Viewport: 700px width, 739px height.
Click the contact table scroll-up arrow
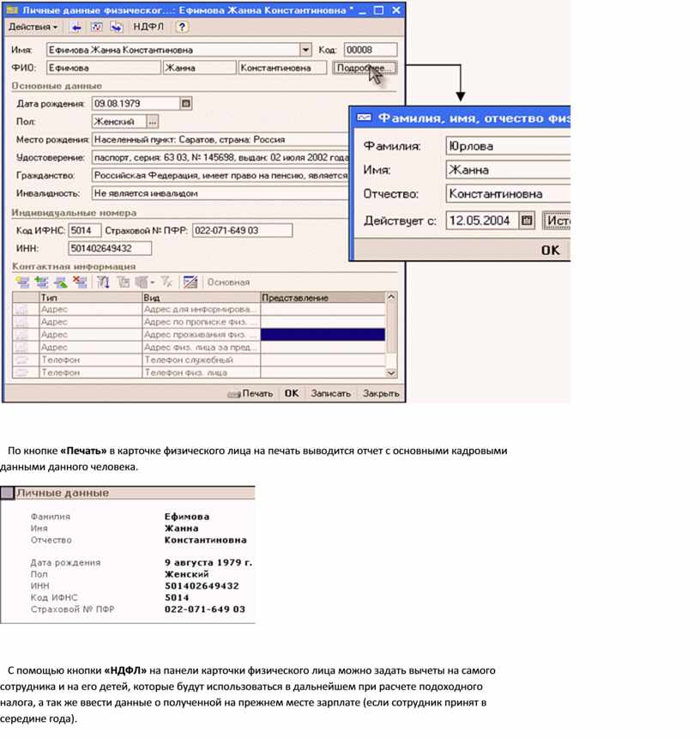[391, 297]
